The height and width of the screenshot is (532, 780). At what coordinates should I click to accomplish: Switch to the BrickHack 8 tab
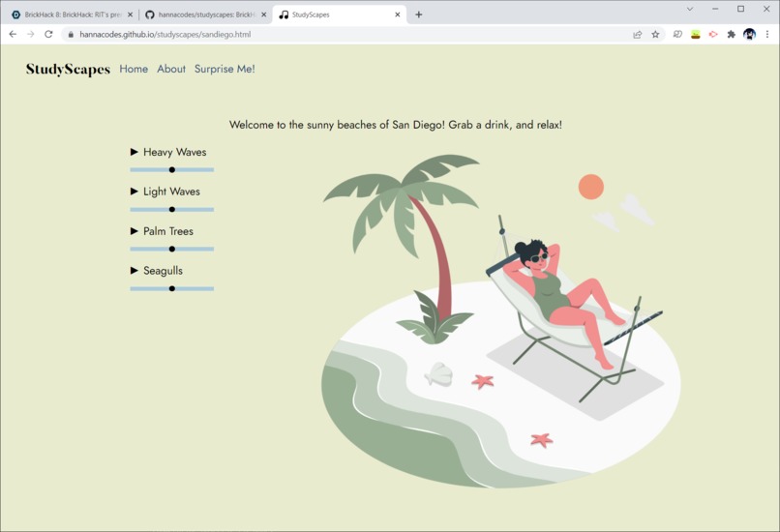click(73, 15)
